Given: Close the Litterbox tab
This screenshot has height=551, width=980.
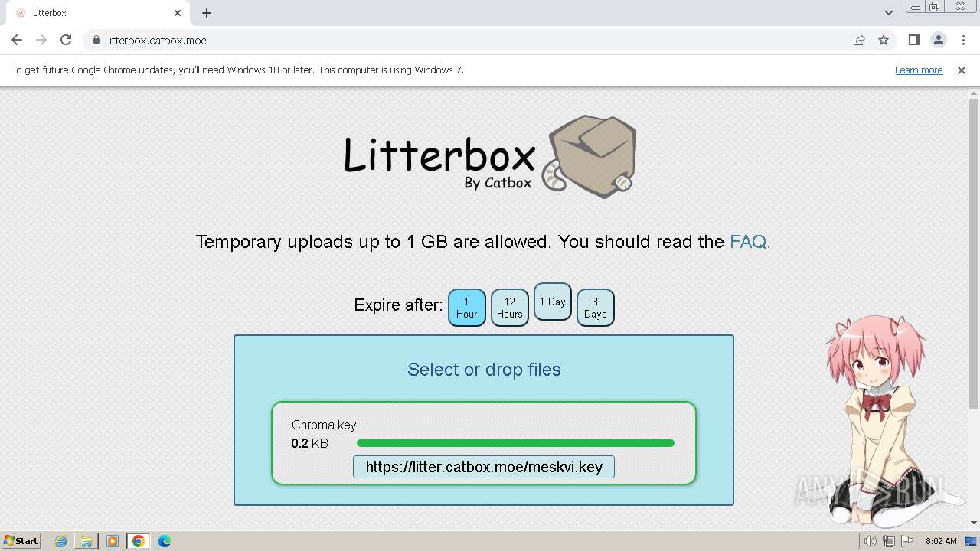Looking at the screenshot, I should [x=178, y=13].
